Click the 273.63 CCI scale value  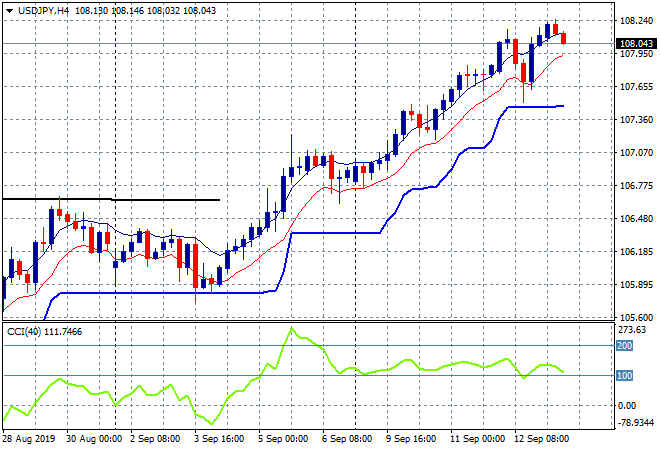[632, 330]
